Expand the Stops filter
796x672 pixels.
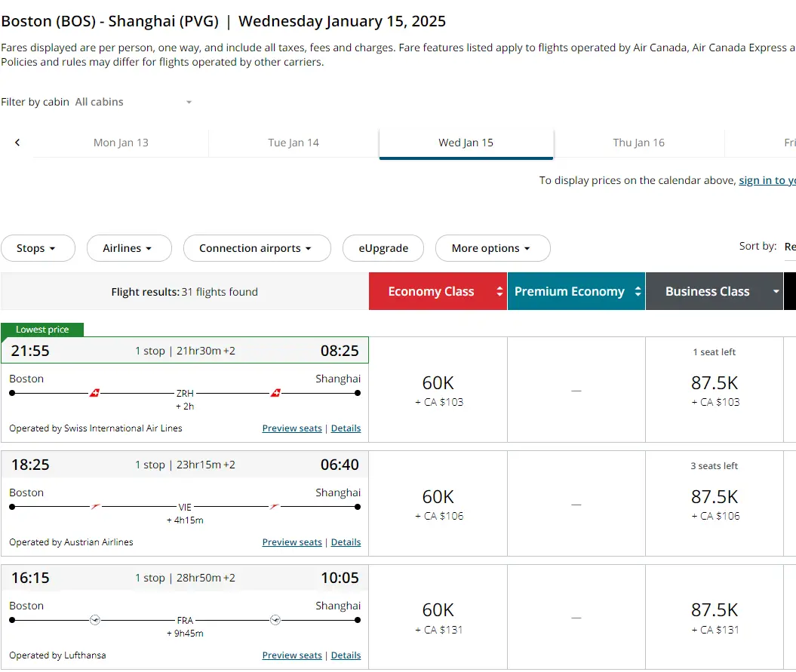(x=38, y=248)
